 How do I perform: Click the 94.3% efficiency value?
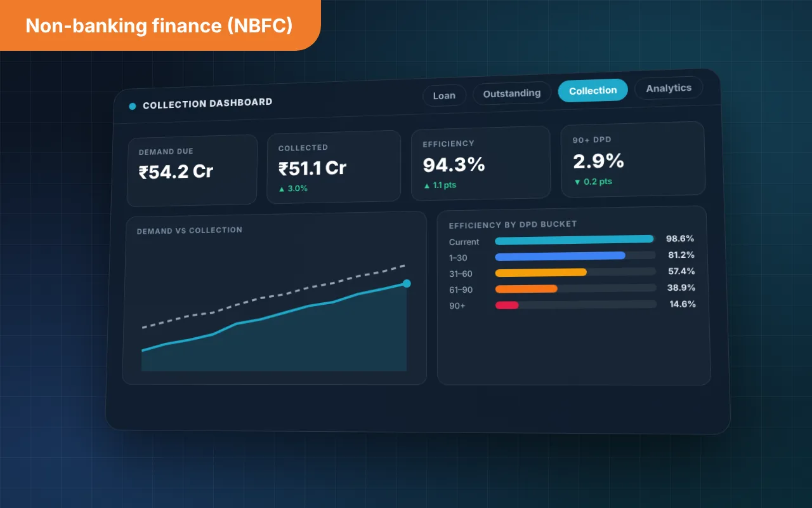454,164
